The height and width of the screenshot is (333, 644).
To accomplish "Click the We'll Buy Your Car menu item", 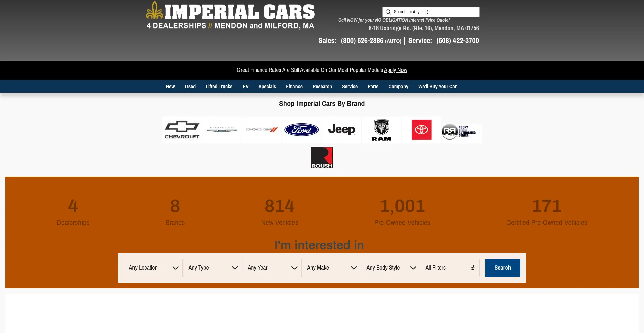I will [437, 87].
